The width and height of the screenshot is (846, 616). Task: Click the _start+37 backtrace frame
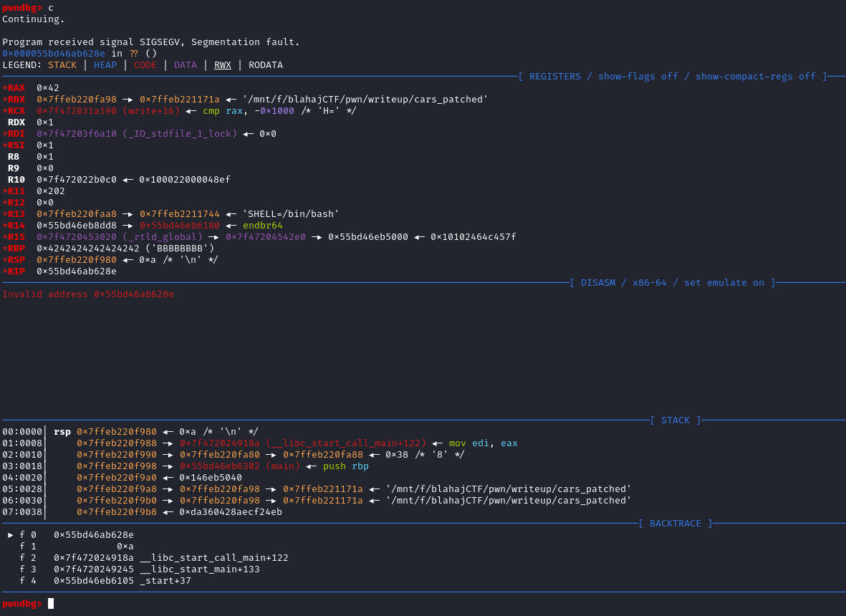(x=165, y=580)
